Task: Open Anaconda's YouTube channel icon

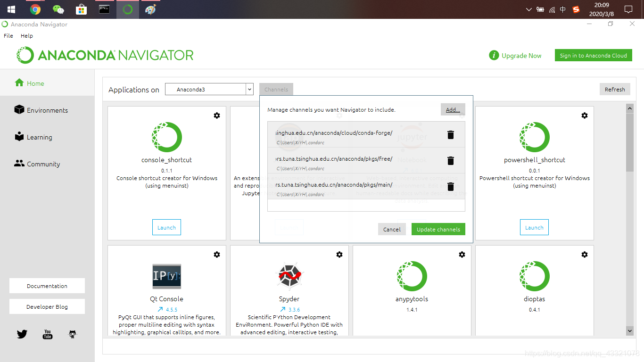Action: point(48,334)
